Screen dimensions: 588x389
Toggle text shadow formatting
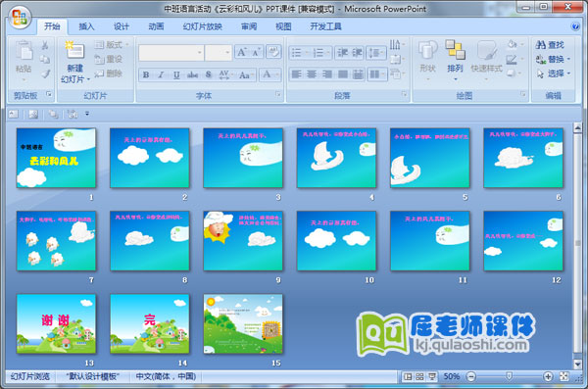(209, 74)
